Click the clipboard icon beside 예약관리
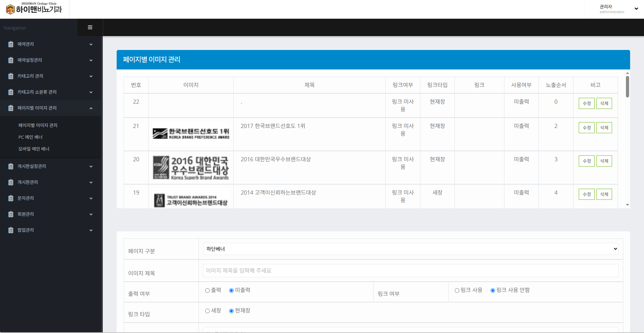The width and height of the screenshot is (644, 333). [x=11, y=44]
